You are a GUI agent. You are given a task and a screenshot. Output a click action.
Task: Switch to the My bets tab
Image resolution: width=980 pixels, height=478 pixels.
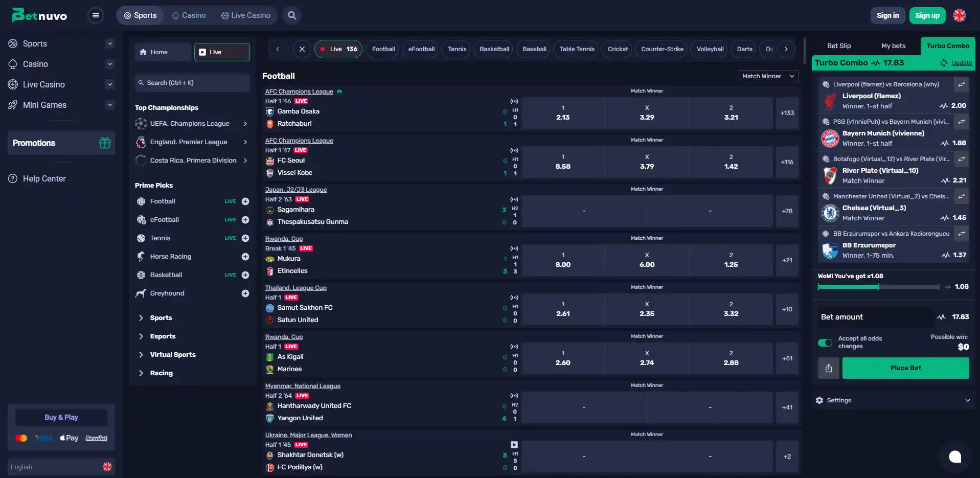tap(893, 46)
